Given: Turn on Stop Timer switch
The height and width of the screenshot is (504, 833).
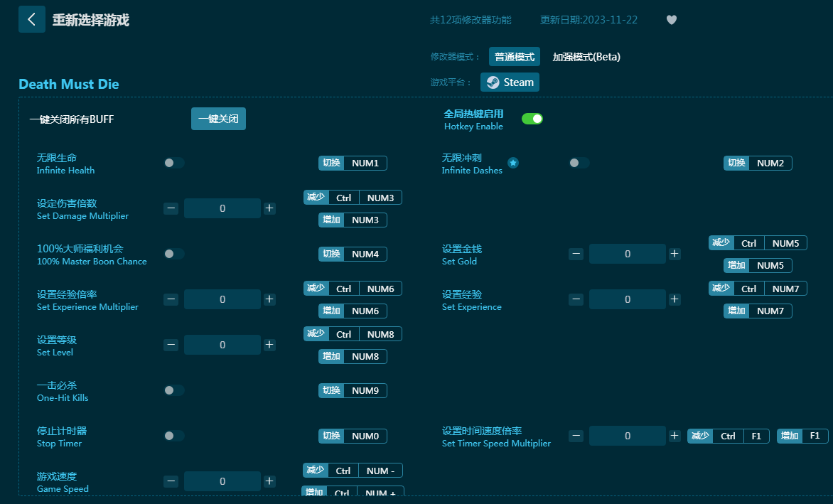Looking at the screenshot, I should [174, 436].
